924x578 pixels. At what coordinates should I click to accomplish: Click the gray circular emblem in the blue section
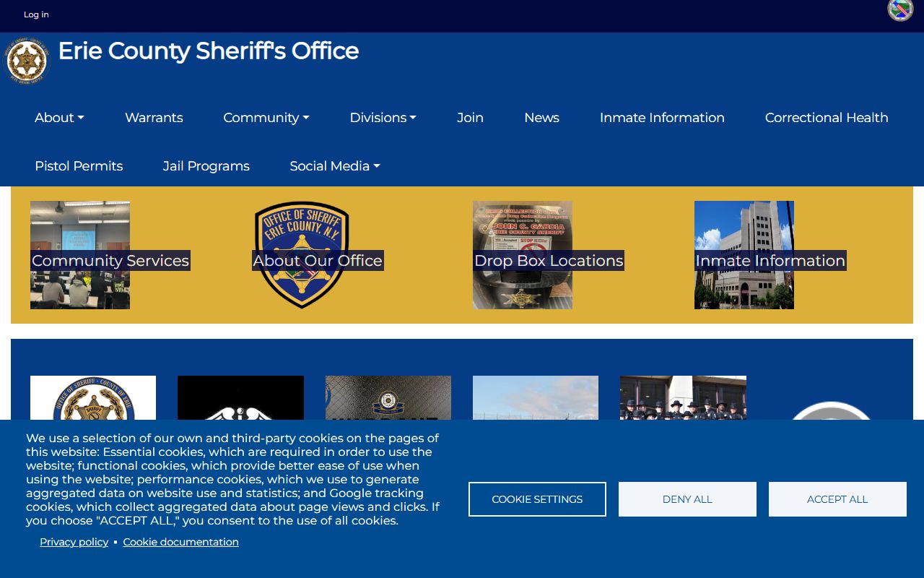(830, 410)
